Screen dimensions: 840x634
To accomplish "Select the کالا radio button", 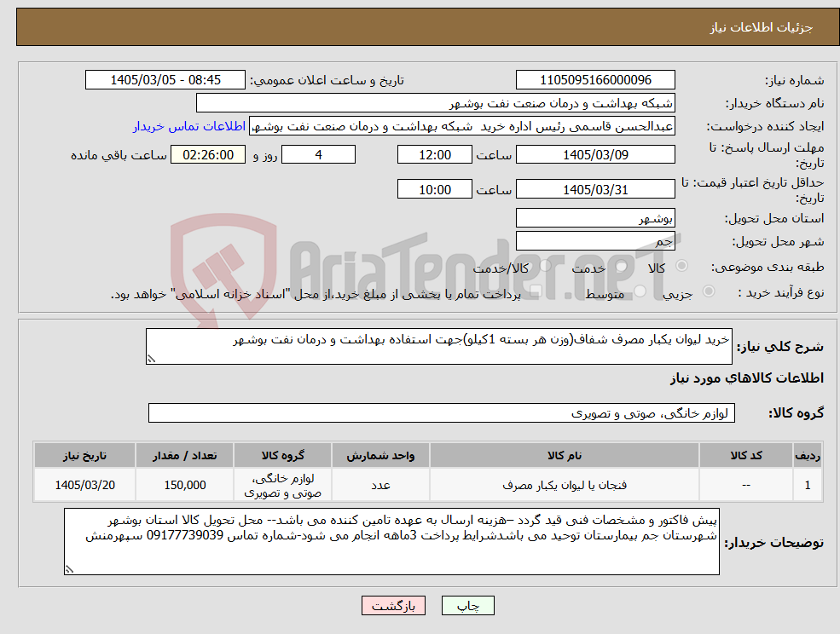I will pos(682,266).
